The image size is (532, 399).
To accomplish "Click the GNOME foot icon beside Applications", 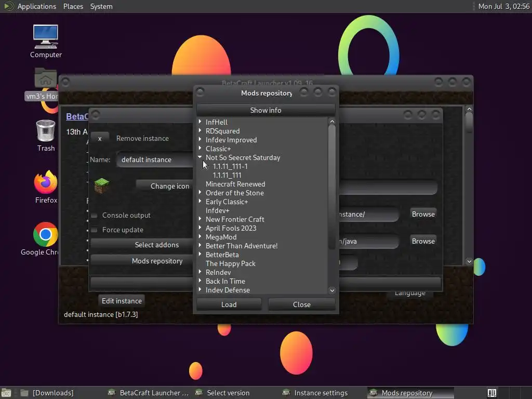I will (8, 6).
